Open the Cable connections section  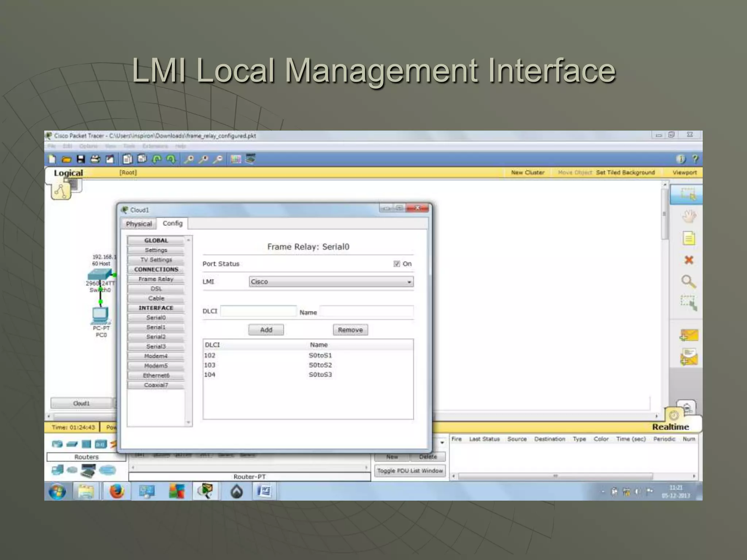coord(156,298)
